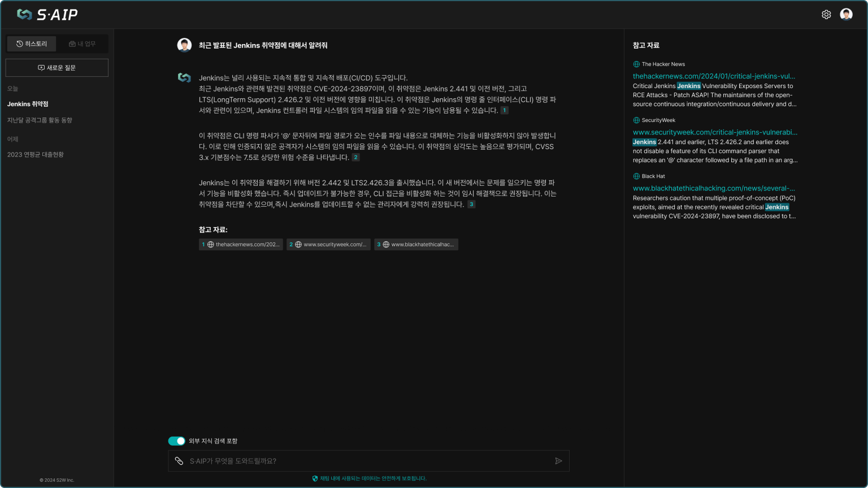Click citation marker 3 in the answer

click(x=471, y=204)
